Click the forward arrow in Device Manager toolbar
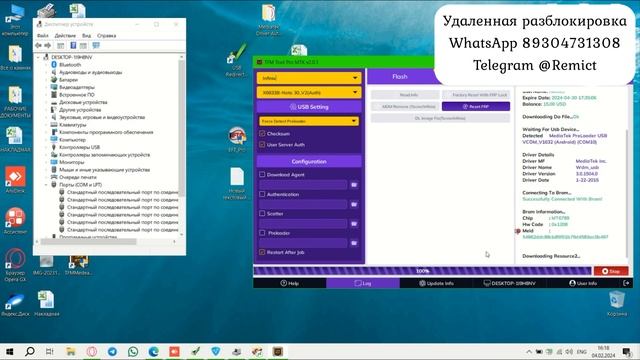This screenshot has width=640, height=360. point(48,45)
